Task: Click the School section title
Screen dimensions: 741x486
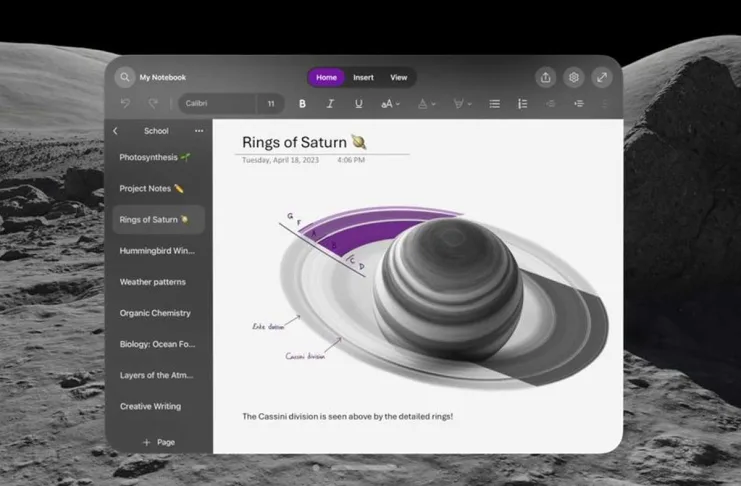Action: point(156,131)
